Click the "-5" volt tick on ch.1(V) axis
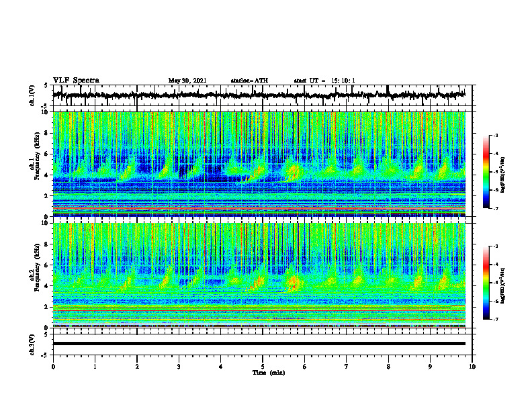The image size is (532, 411). [45, 106]
